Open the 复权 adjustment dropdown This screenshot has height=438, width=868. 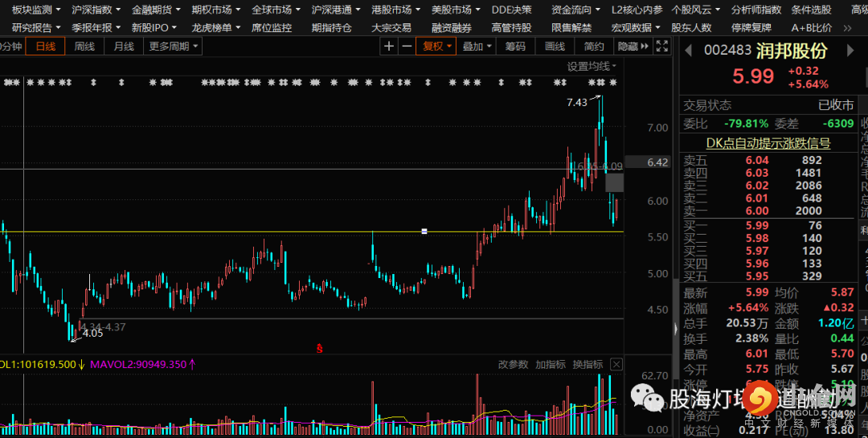point(436,47)
